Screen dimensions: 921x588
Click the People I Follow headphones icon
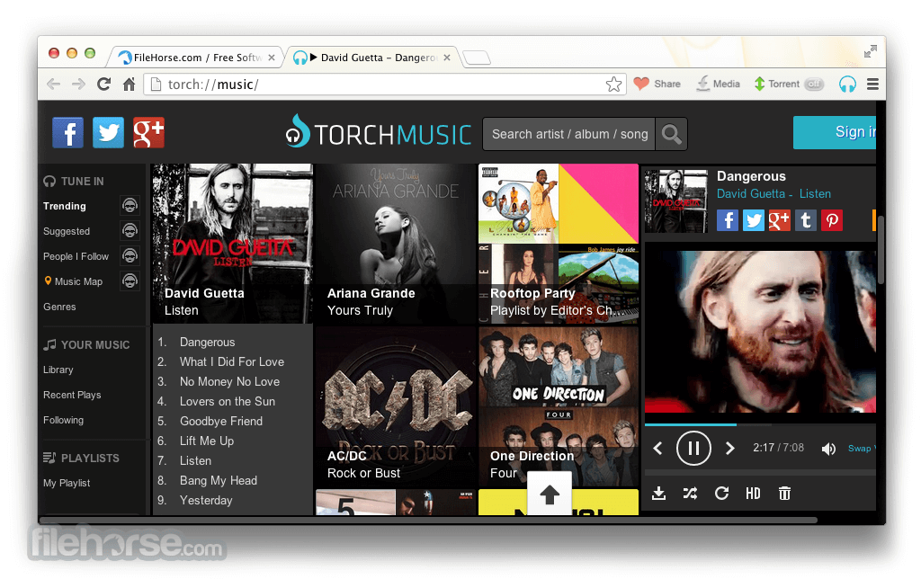pyautogui.click(x=130, y=256)
